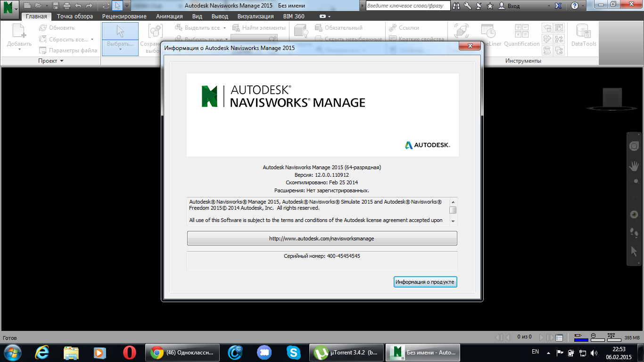Screen dimensions: 644x362
Task: Click the Print icon in quick access
Action: click(x=66, y=6)
